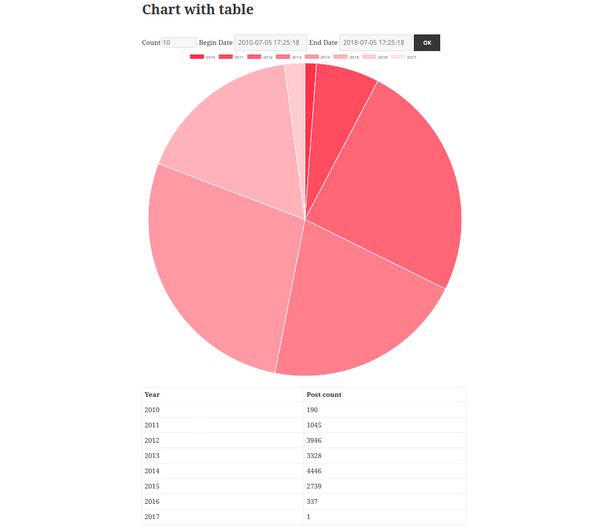
Task: Toggle the 2012 legend swatch
Action: pyautogui.click(x=254, y=57)
